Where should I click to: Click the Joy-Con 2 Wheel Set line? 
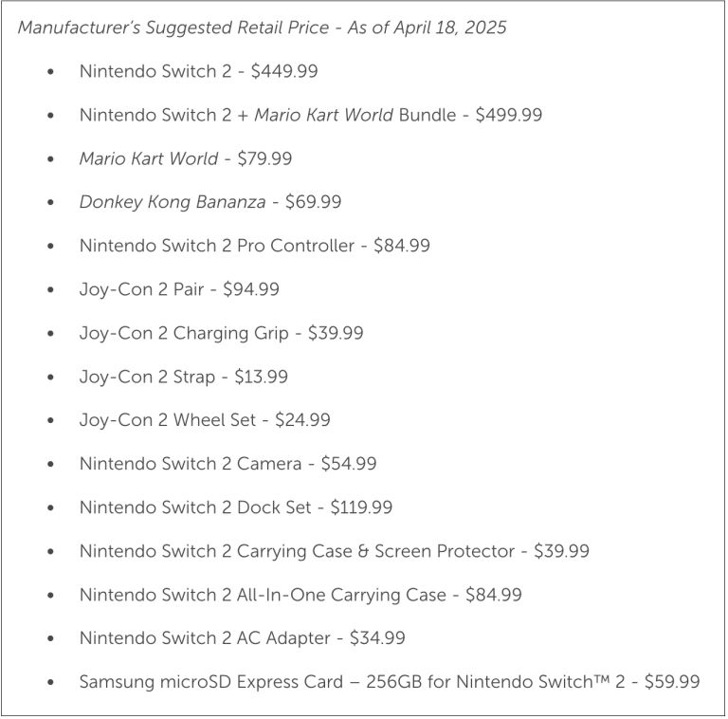(x=205, y=420)
